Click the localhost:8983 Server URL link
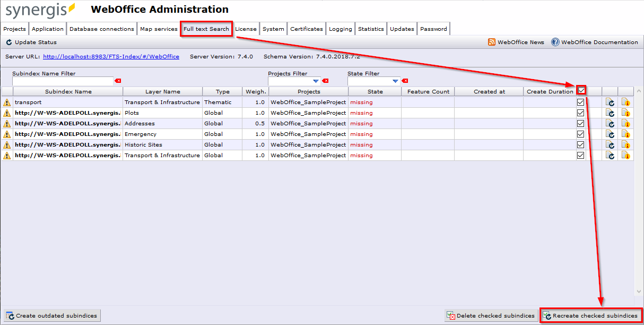The image size is (644, 325). pyautogui.click(x=111, y=56)
